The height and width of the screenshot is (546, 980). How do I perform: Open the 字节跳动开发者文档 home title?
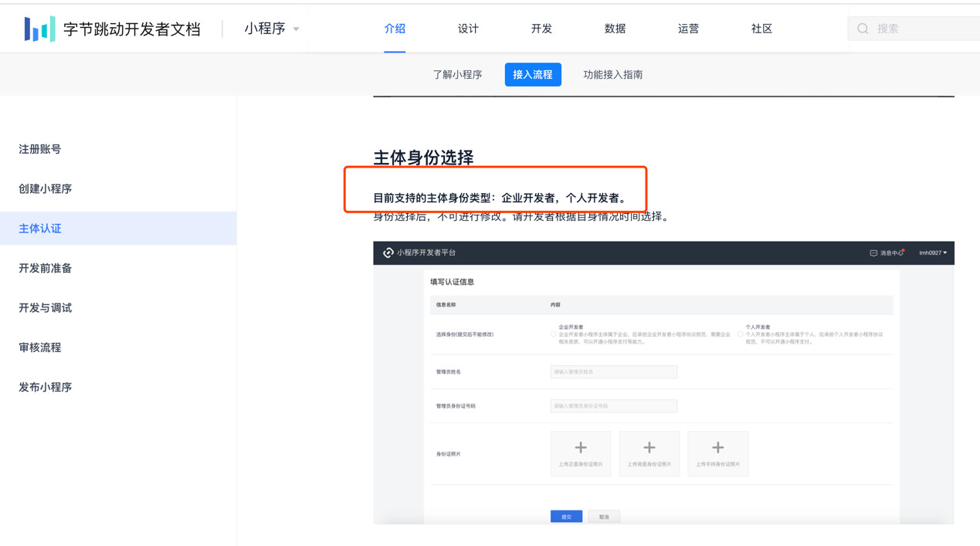132,29
